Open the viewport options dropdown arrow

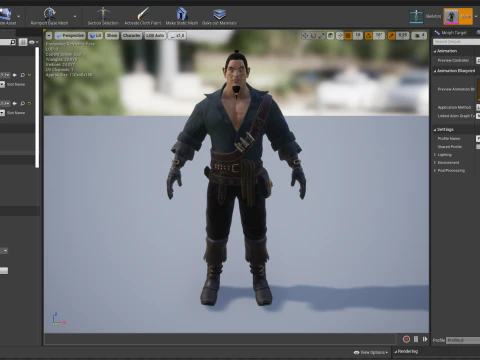[49, 35]
